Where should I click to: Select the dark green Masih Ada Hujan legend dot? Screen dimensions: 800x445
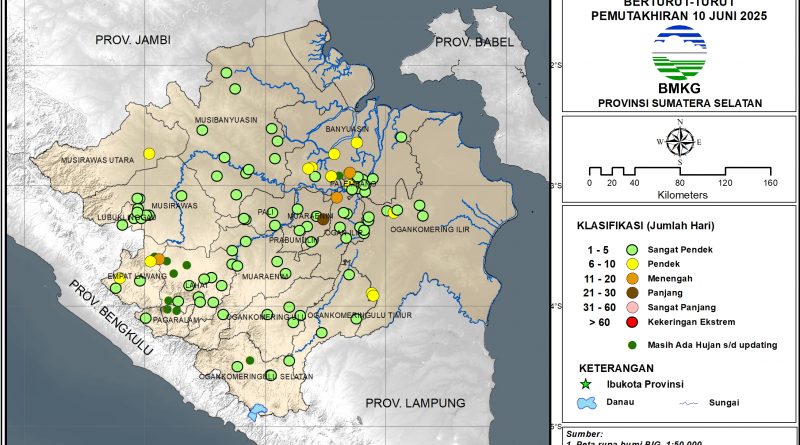click(632, 345)
